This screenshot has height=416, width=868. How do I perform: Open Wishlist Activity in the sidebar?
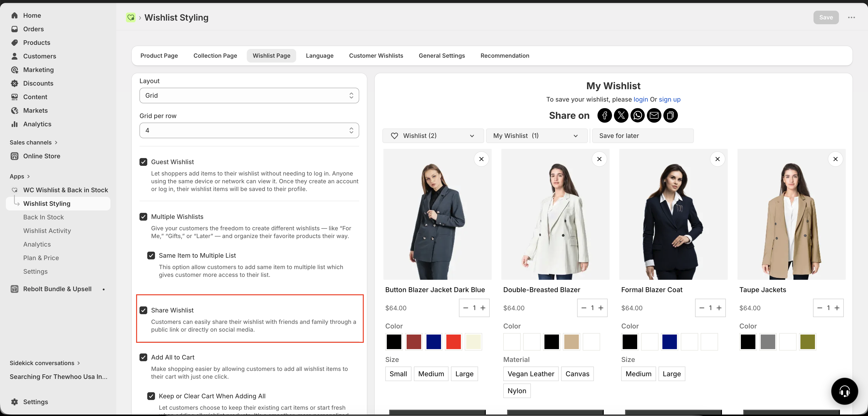[x=47, y=231]
